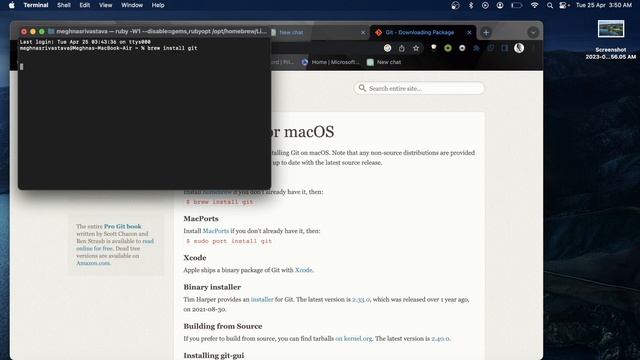Viewport: 640px width, 360px height.
Task: Toggle the browser side panel icon
Action: 505,48
